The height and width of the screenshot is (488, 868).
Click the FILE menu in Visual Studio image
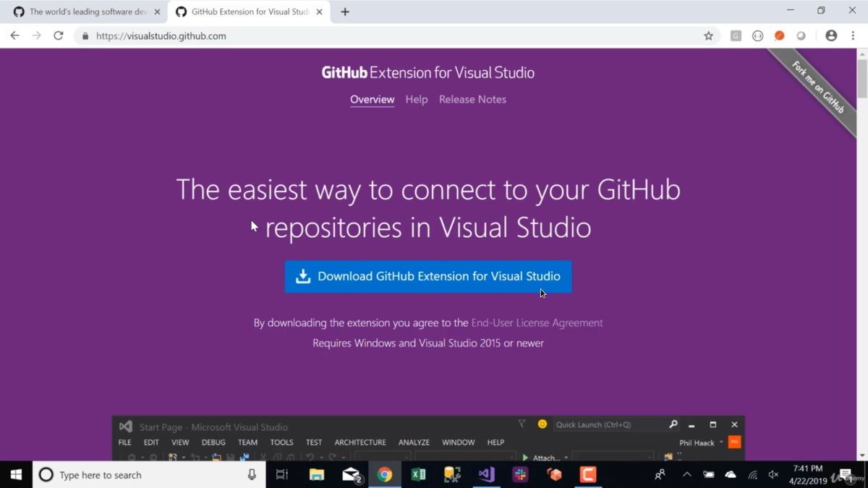[x=125, y=442]
